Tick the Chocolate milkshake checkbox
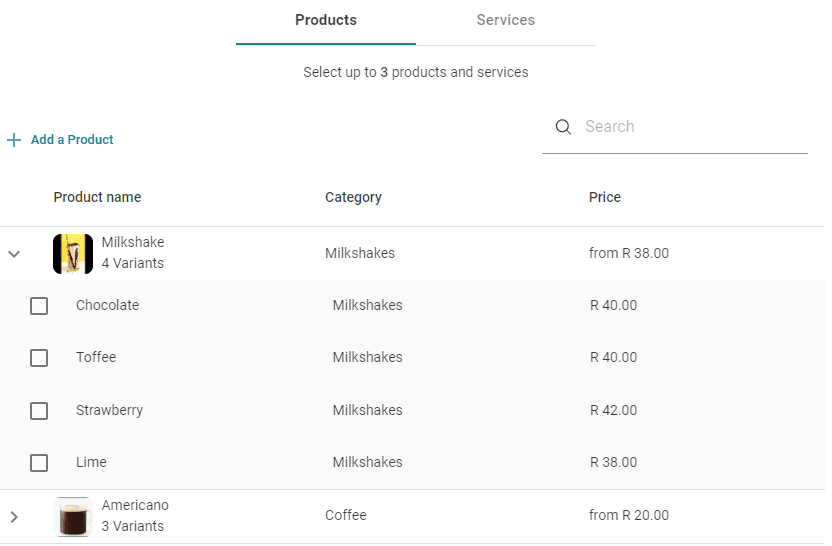The width and height of the screenshot is (832, 546). coord(39,306)
